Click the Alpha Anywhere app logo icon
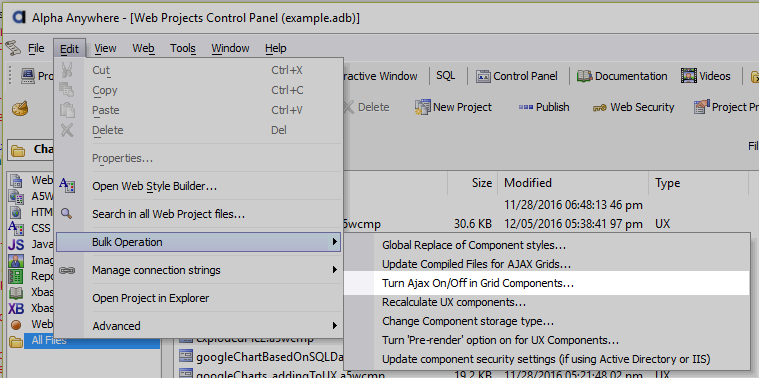 pyautogui.click(x=18, y=17)
